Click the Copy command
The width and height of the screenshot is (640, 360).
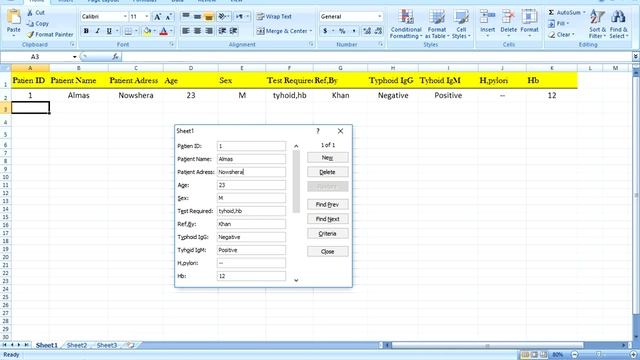point(37,24)
